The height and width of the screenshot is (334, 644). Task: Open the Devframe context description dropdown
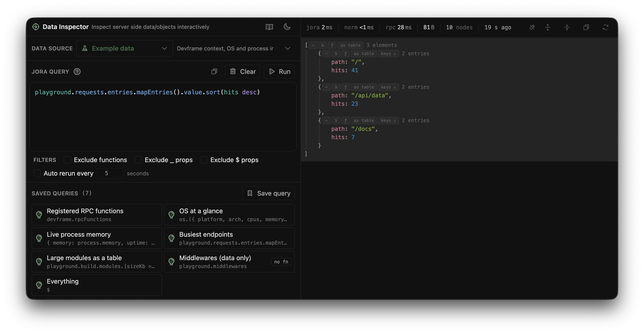[234, 49]
